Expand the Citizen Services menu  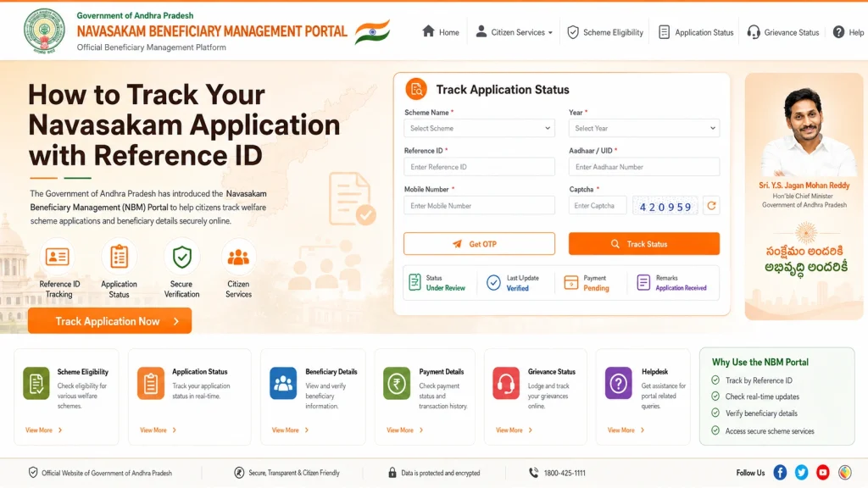click(x=515, y=32)
